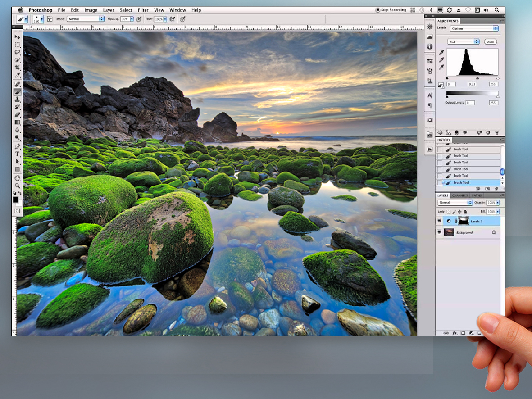Click Stop Recording in menu bar
The height and width of the screenshot is (399, 532).
coord(391,10)
